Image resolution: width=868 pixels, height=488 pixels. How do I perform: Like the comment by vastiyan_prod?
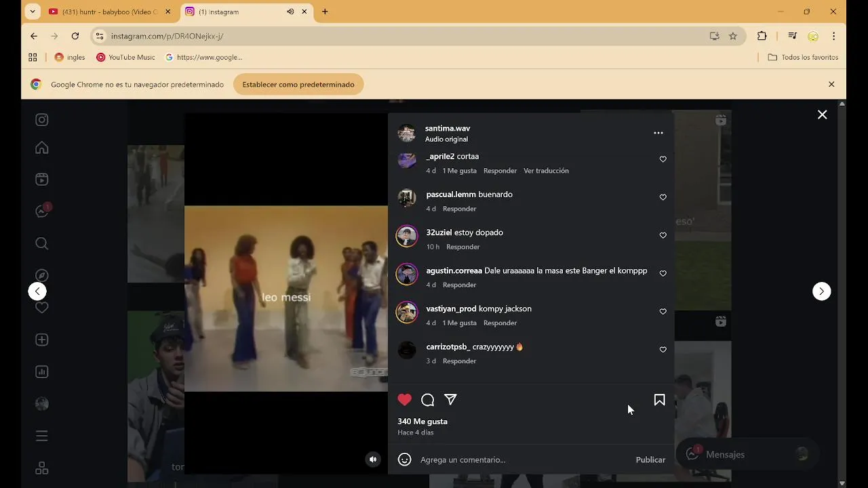(663, 312)
